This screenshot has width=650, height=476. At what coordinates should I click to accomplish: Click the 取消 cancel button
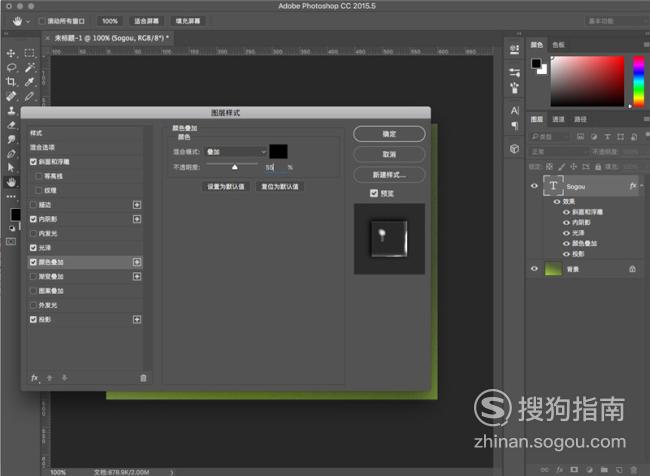tap(389, 154)
